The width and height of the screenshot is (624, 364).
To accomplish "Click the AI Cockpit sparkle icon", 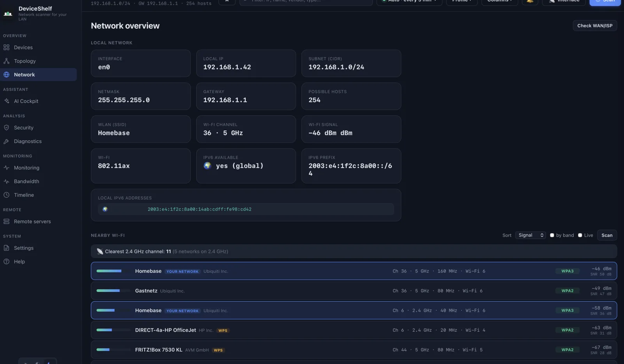I will (6, 101).
